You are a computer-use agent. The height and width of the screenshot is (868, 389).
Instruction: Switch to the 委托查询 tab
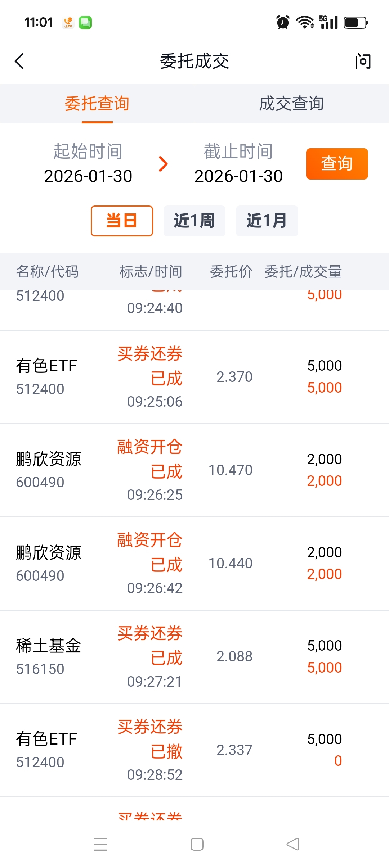point(97,104)
